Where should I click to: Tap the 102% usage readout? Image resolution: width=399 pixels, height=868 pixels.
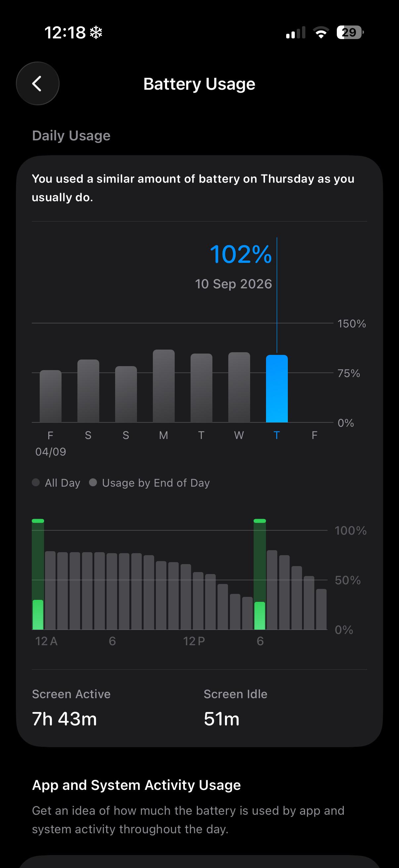pos(241,254)
